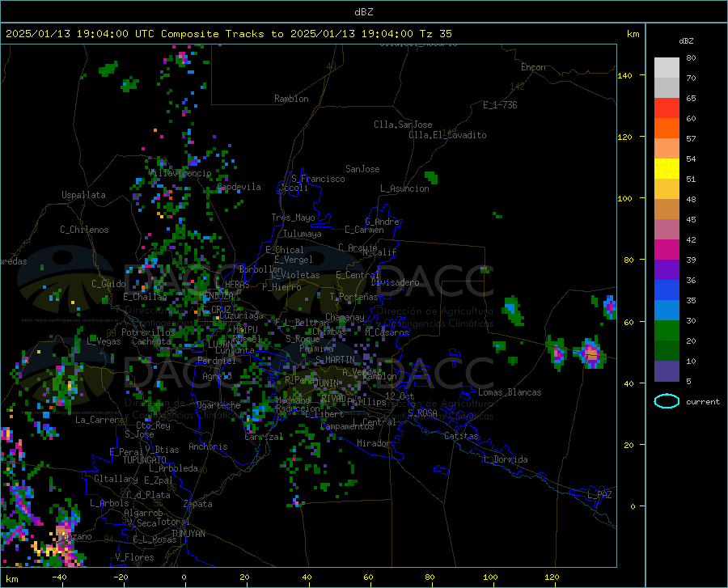
Task: Click the '120' mark on horizontal axis
Action: pyautogui.click(x=552, y=577)
